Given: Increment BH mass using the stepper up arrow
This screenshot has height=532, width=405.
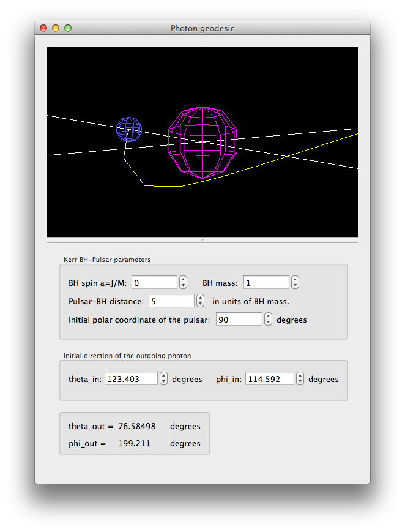Looking at the screenshot, I should coord(295,280).
